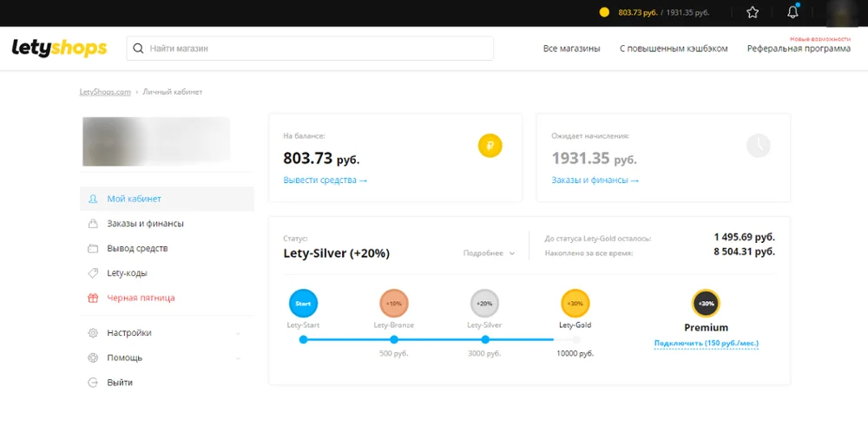Image resolution: width=868 pixels, height=426 pixels.
Task: Click the lifebuoy icon beside Помощь
Action: coord(93,358)
